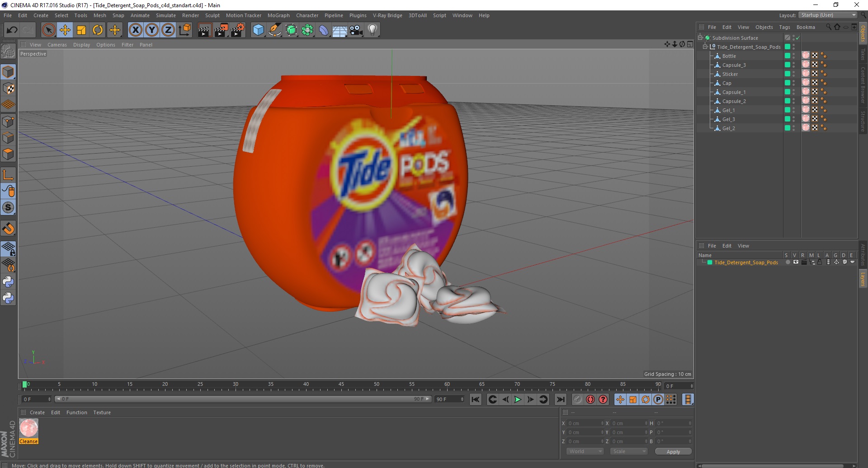868x468 pixels.
Task: Open material manager Texture menu
Action: pos(102,412)
